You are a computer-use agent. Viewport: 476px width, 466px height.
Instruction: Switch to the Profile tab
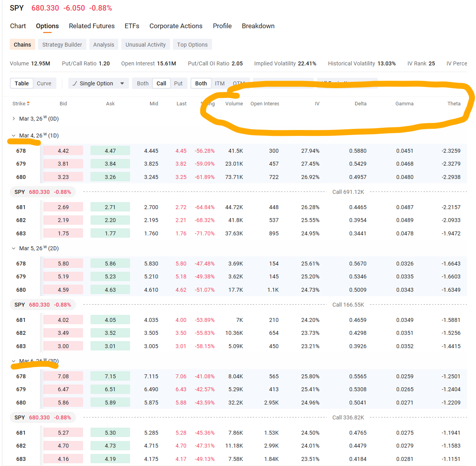(x=222, y=26)
